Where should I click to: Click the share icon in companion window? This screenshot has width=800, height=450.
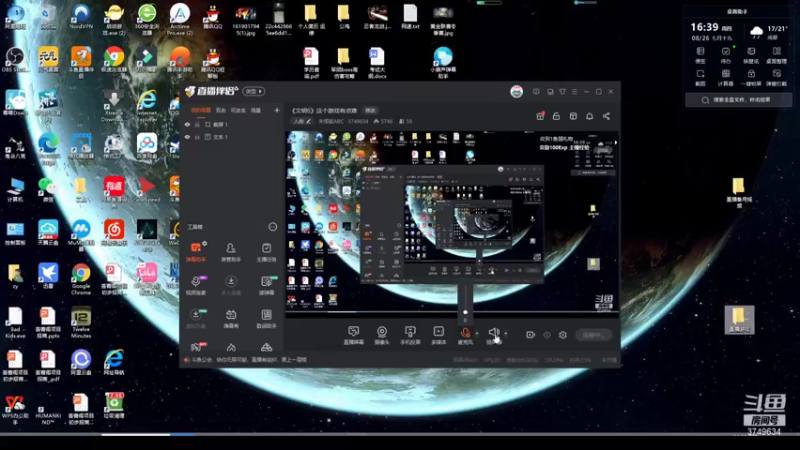coord(606,116)
